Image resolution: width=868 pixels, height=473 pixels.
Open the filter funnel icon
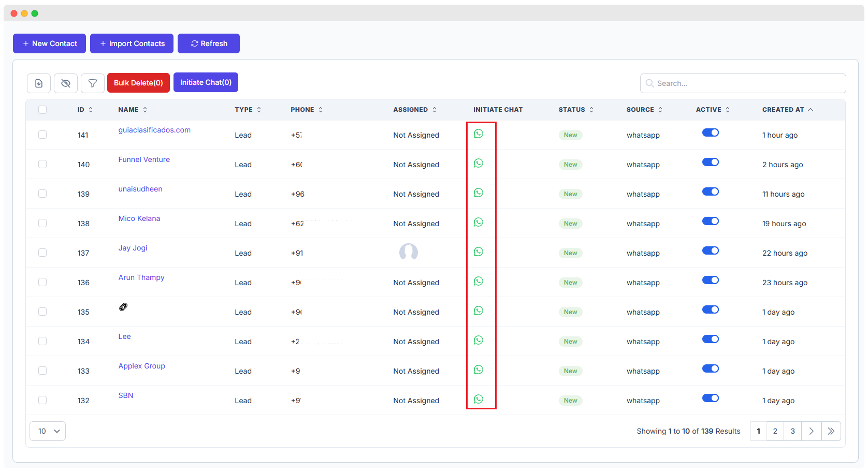click(93, 83)
